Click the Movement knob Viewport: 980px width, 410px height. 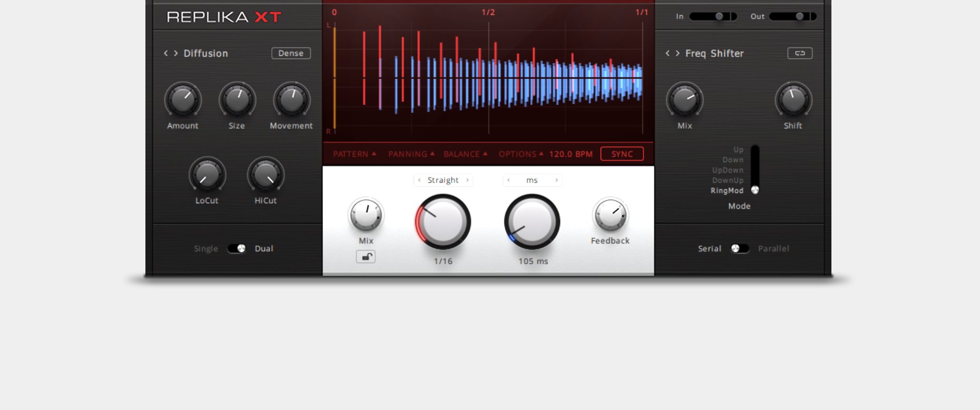pos(291,99)
